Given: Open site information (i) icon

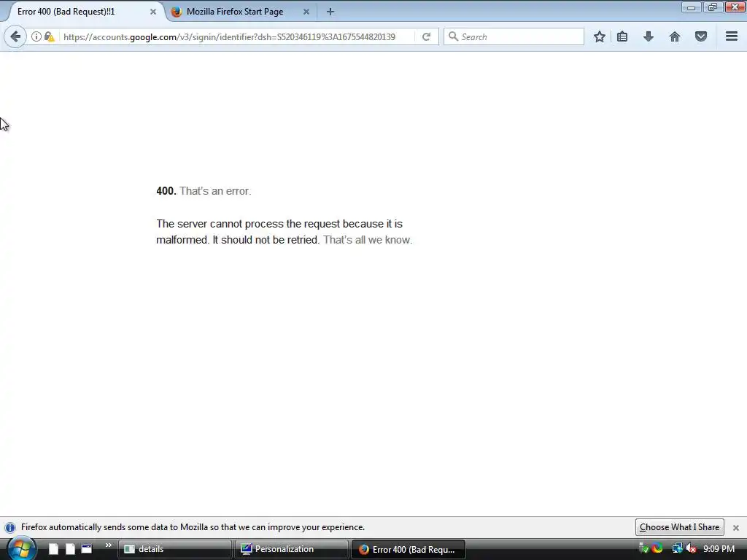Looking at the screenshot, I should (36, 36).
